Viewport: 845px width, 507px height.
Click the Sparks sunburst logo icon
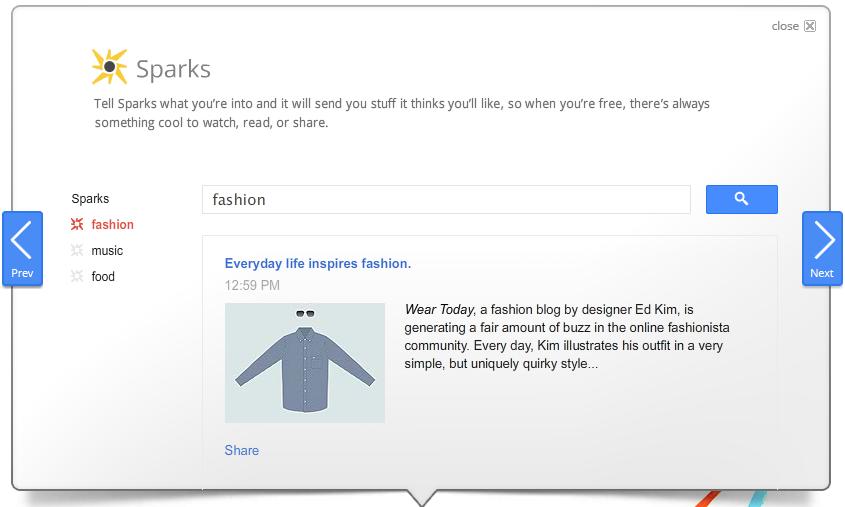tap(109, 67)
